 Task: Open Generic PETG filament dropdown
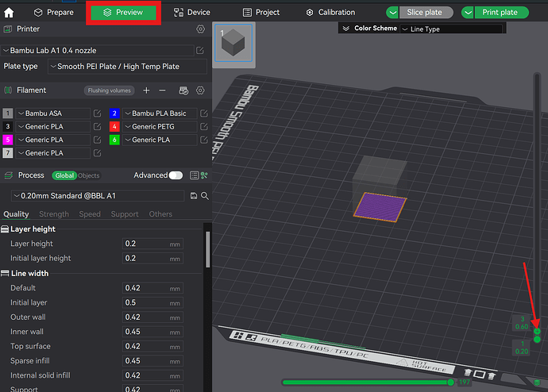[160, 127]
